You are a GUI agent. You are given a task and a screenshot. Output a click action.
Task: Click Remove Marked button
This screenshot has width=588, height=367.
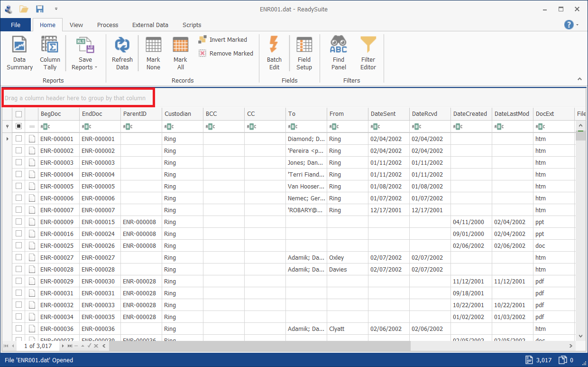pos(226,54)
